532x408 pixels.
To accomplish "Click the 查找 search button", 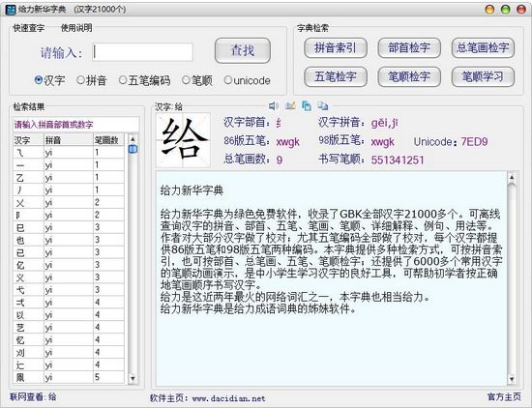I will point(243,50).
